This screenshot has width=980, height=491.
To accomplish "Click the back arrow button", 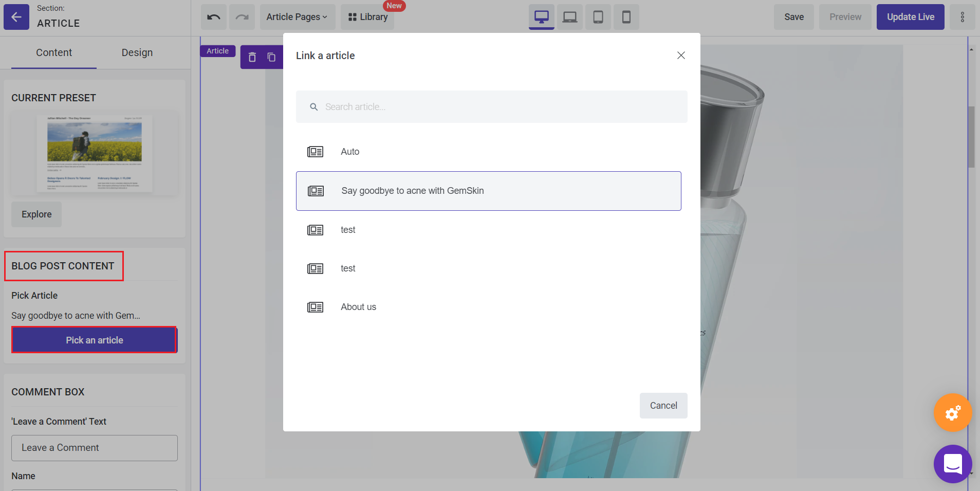I will (x=16, y=17).
